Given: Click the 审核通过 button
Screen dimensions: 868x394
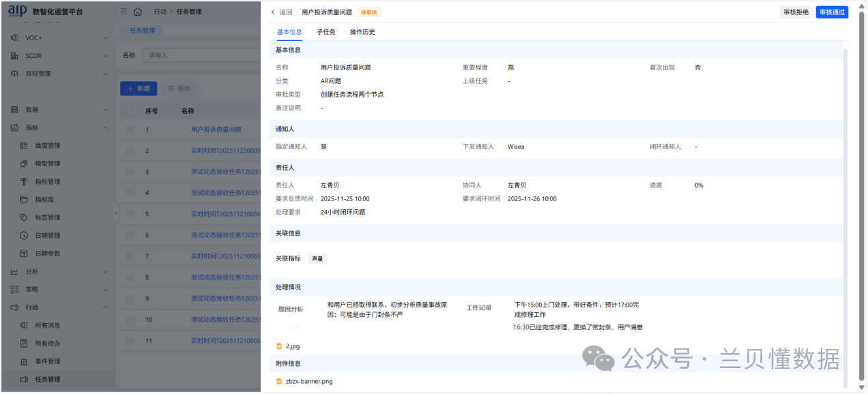Looking at the screenshot, I should (x=832, y=12).
